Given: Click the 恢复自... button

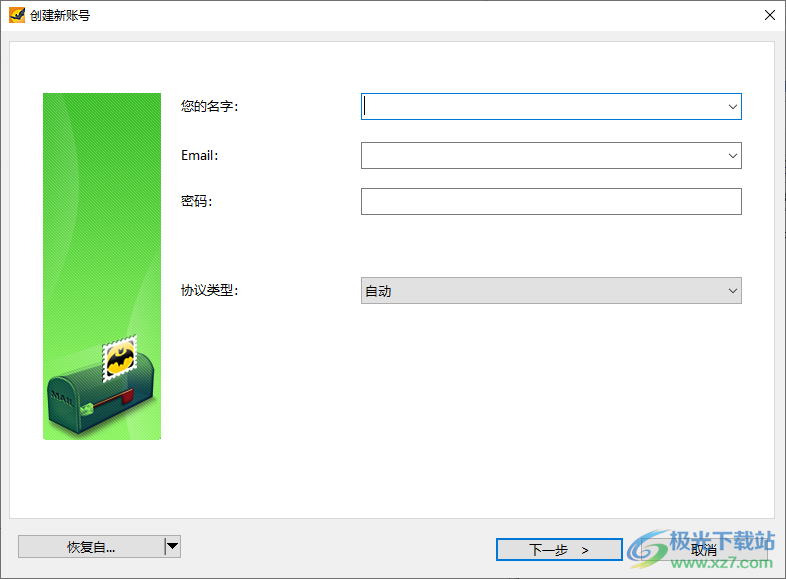Looking at the screenshot, I should pyautogui.click(x=91, y=547).
